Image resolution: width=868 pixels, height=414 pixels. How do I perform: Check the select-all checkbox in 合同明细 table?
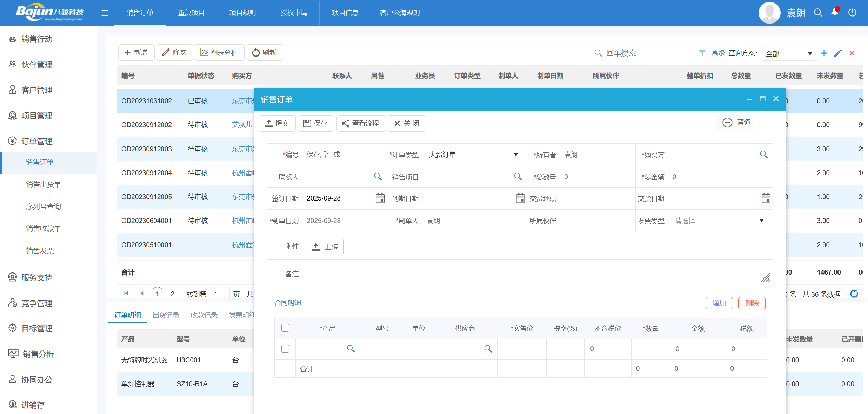[285, 328]
